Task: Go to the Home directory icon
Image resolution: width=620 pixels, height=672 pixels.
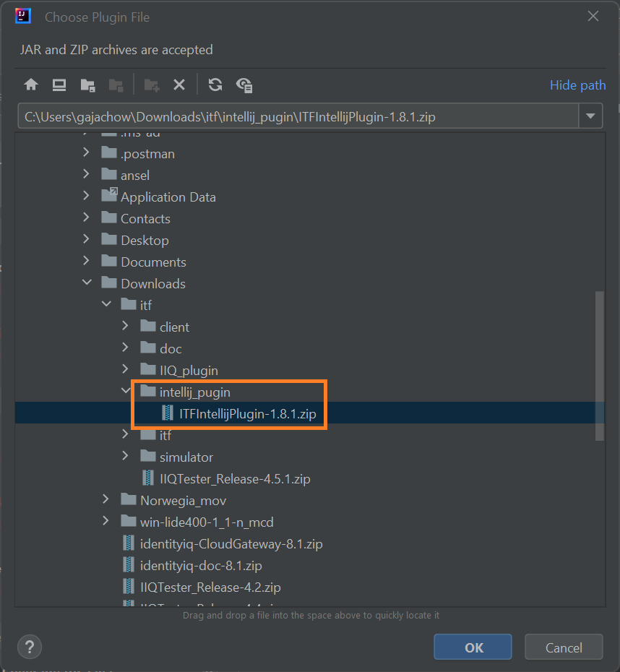Action: (x=31, y=85)
